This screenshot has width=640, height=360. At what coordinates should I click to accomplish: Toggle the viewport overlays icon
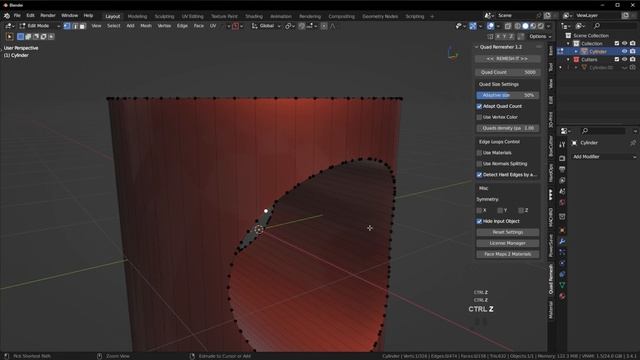click(491, 26)
